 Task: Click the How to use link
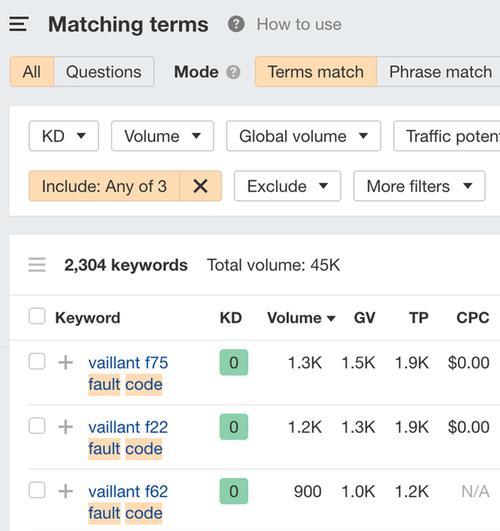299,24
